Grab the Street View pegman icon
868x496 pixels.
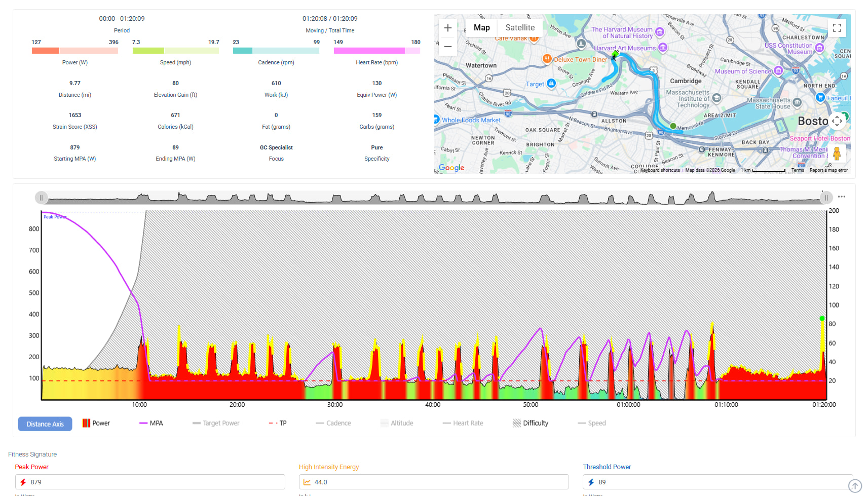(x=837, y=154)
